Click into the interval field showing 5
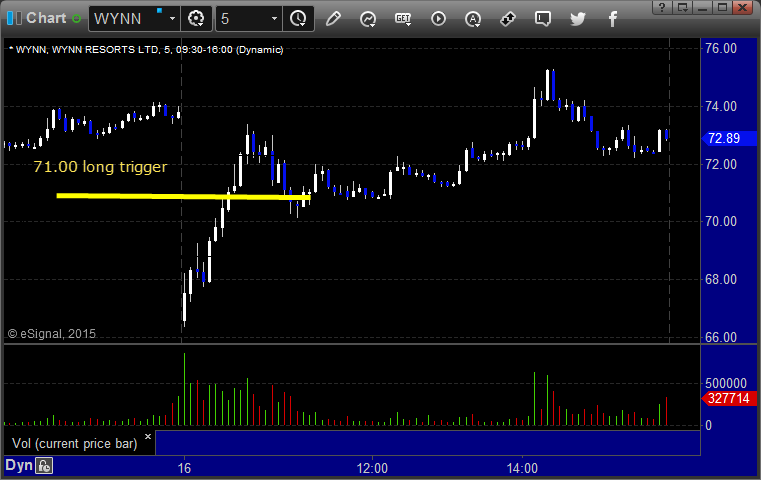Screen dimensions: 761x480 [x=243, y=19]
